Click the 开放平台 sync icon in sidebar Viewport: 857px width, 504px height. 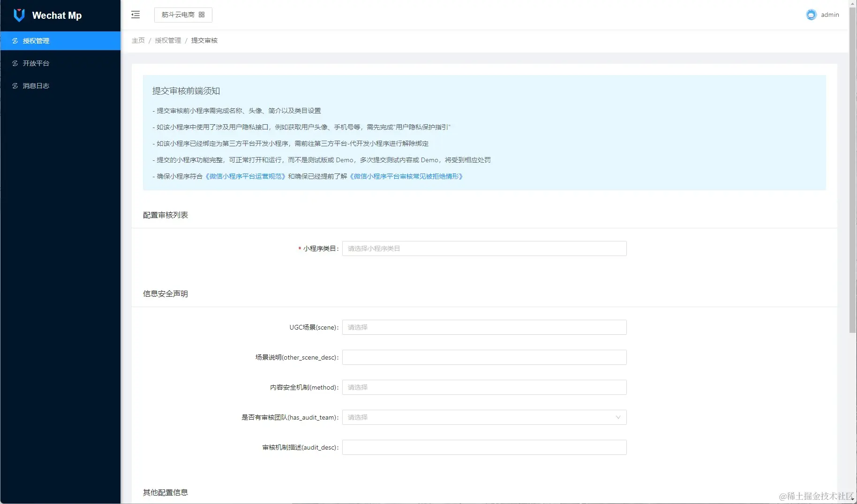tap(15, 63)
